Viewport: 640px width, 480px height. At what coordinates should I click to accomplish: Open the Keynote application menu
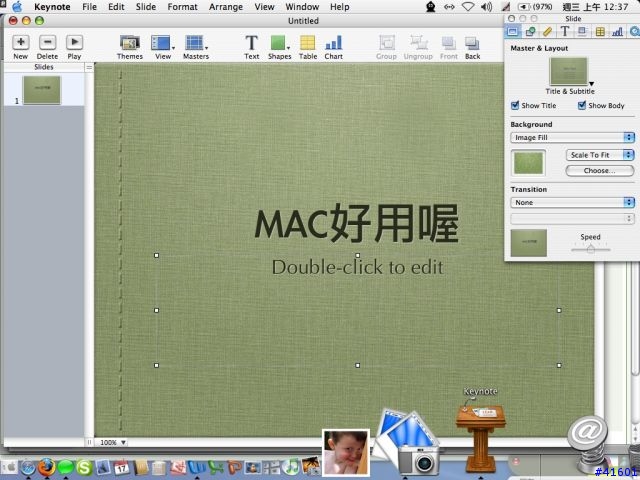[x=52, y=7]
